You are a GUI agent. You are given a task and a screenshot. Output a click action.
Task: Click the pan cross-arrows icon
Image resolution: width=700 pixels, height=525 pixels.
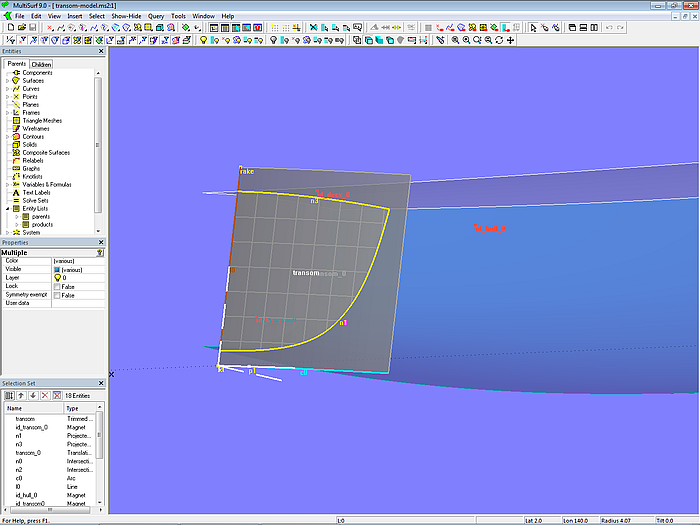[511, 41]
